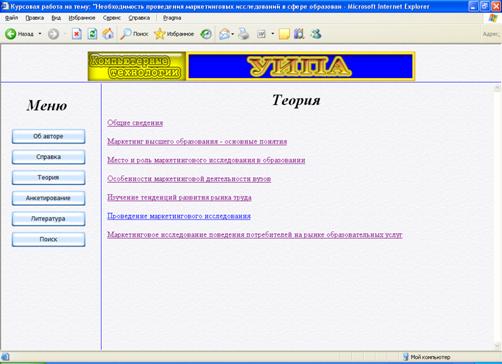Open the Messenger icon in toolbar

(316, 34)
